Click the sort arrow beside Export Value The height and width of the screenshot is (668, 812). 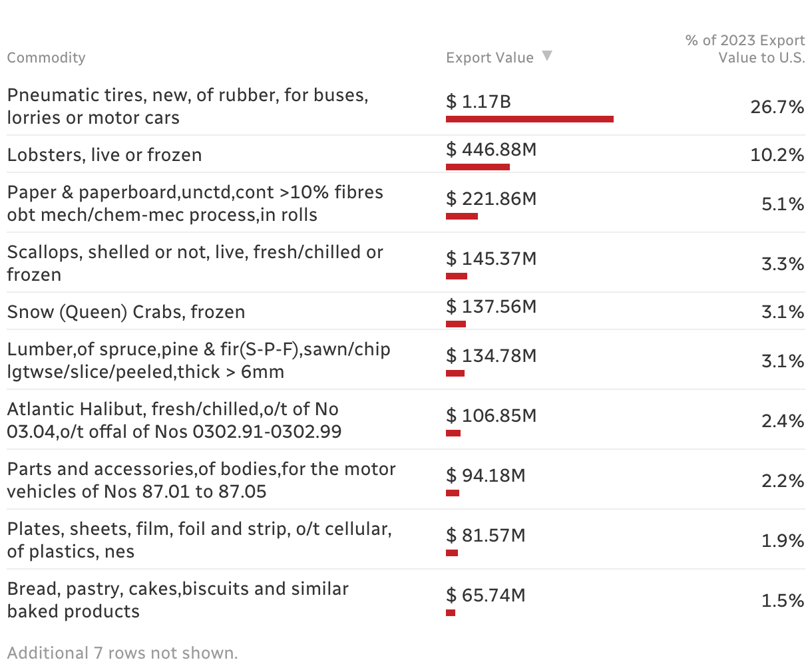point(547,56)
